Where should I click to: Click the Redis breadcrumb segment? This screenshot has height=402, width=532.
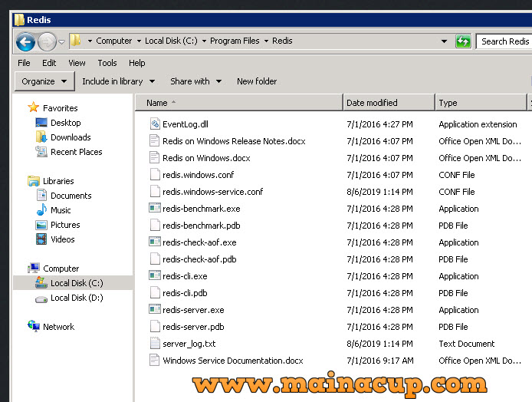tap(282, 41)
